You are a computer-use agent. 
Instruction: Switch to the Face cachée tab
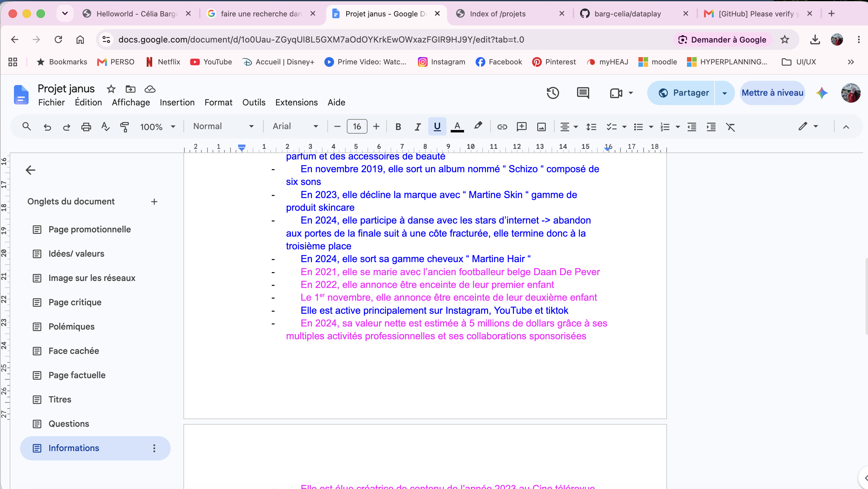coord(74,351)
